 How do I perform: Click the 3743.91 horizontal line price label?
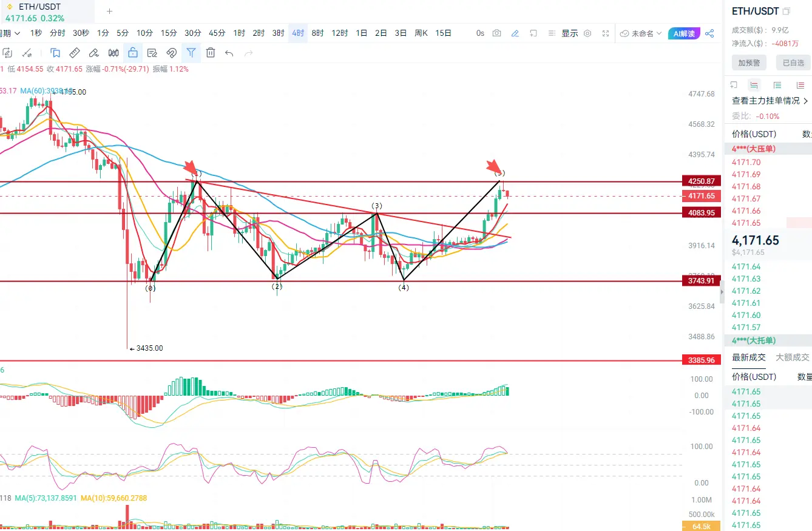[701, 280]
